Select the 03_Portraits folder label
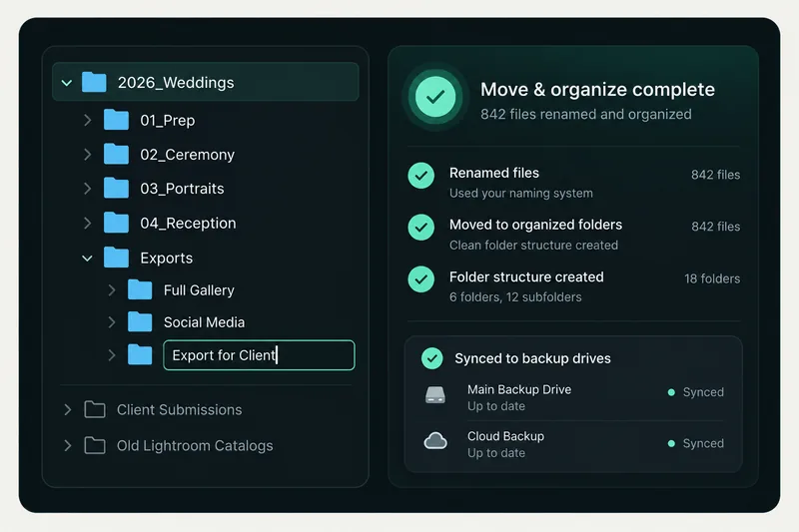 [182, 189]
